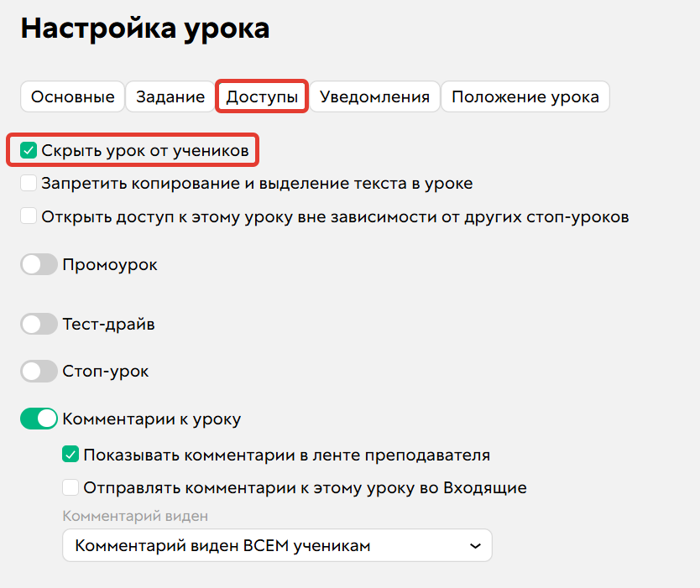Turn on the Промоурок switch
This screenshot has width=700, height=588.
pos(39,264)
